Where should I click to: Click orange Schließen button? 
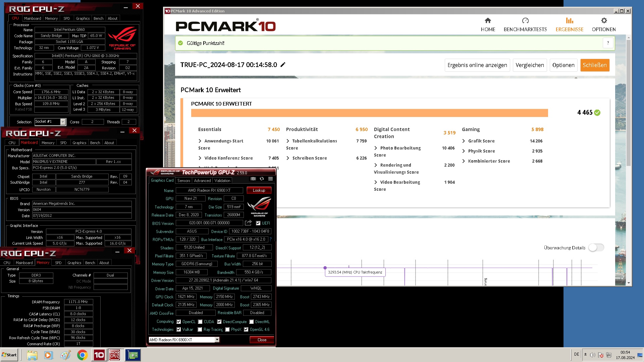click(x=595, y=65)
